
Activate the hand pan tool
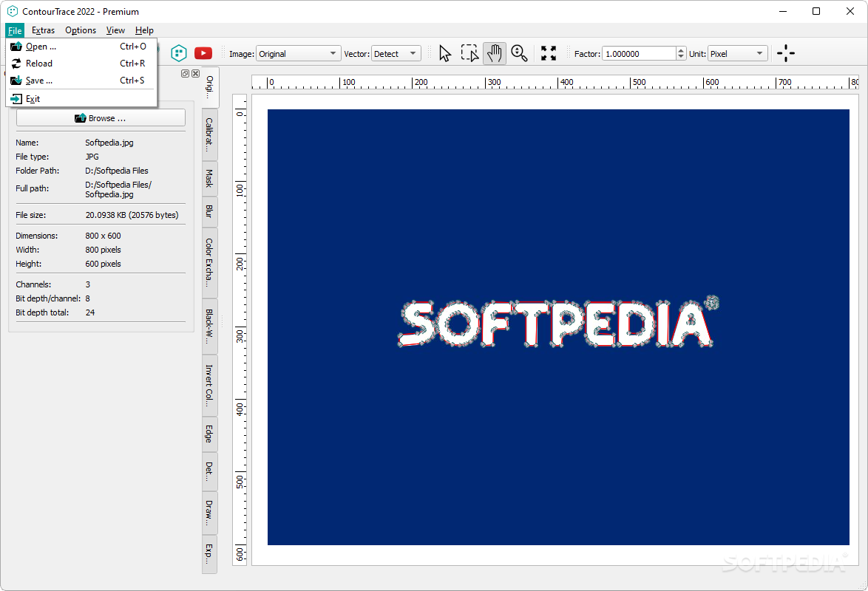point(495,53)
